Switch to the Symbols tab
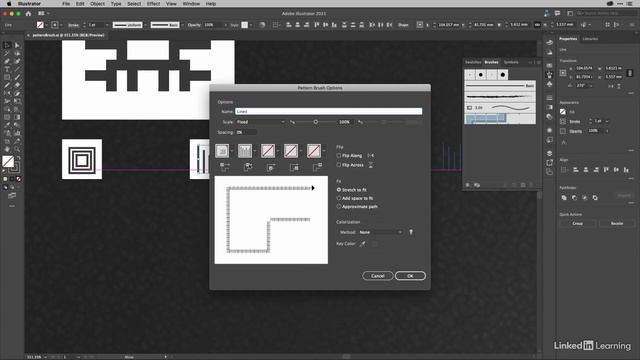This screenshot has height=360, width=640. (x=511, y=62)
